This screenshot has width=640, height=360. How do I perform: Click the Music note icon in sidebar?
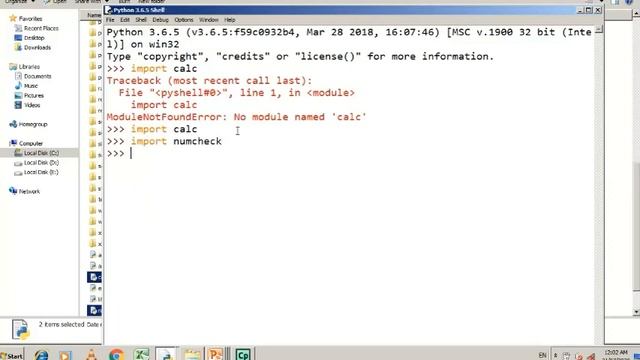[x=18, y=86]
